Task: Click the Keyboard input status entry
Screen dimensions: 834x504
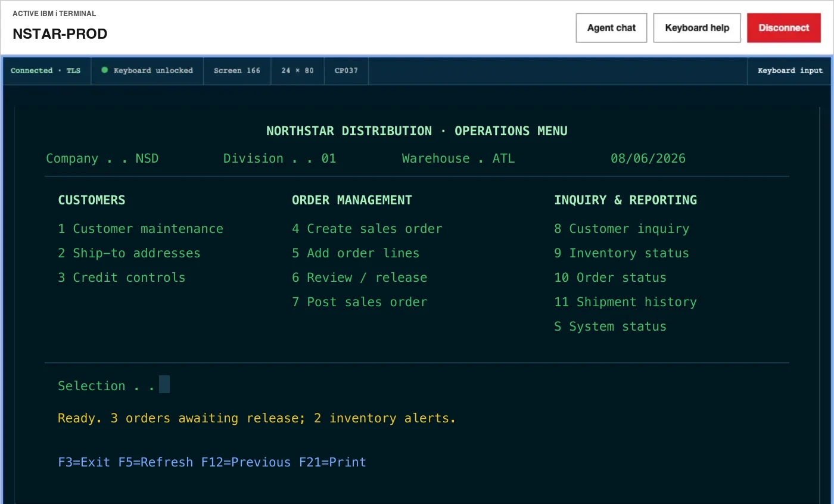Action: tap(790, 70)
